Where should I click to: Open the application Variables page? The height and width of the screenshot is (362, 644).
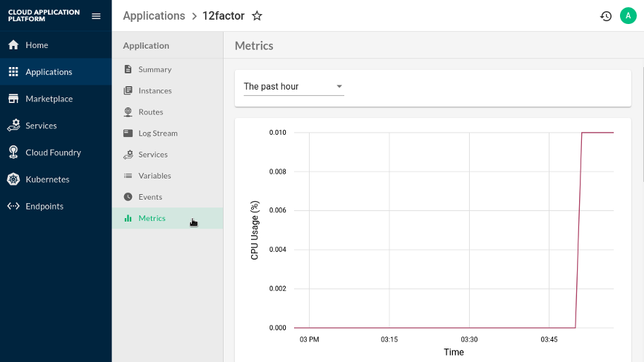coord(154,176)
